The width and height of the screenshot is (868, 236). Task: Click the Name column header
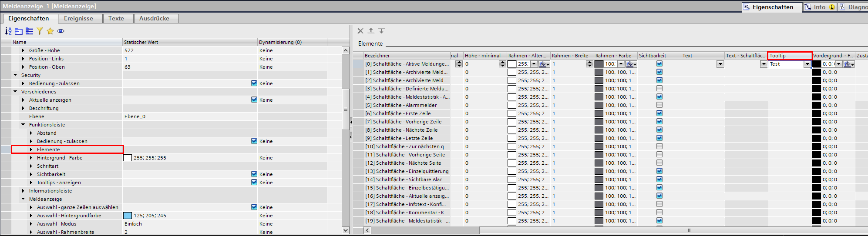67,42
